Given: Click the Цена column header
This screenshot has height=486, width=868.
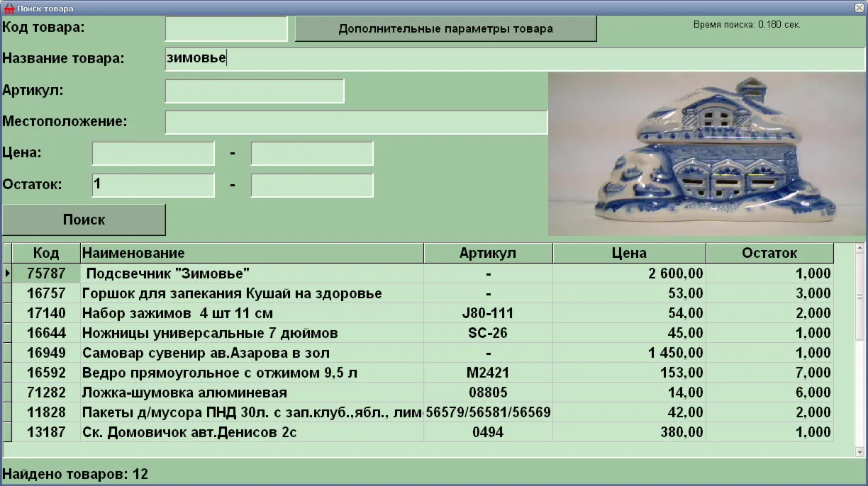Looking at the screenshot, I should click(x=629, y=253).
